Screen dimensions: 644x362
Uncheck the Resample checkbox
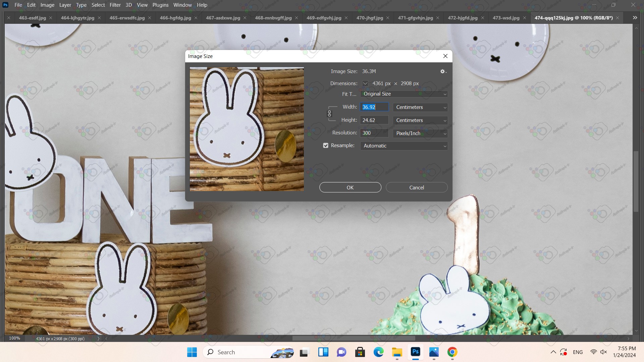(x=326, y=145)
